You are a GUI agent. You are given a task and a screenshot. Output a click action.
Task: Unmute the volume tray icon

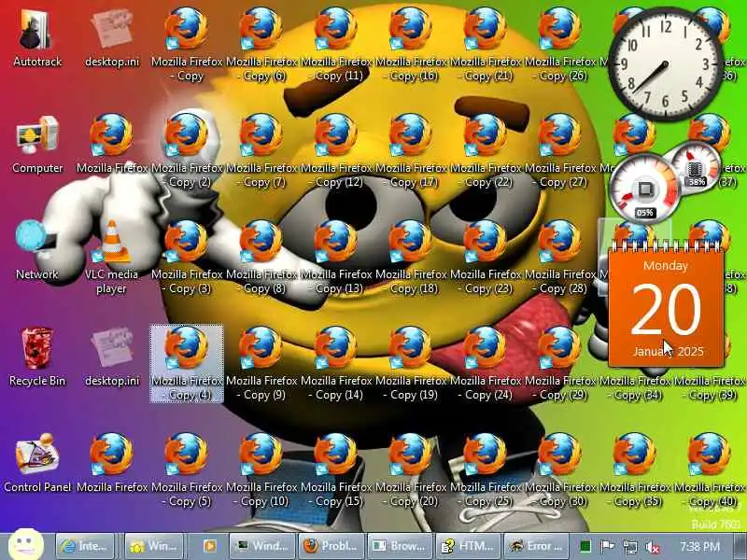pos(652,547)
